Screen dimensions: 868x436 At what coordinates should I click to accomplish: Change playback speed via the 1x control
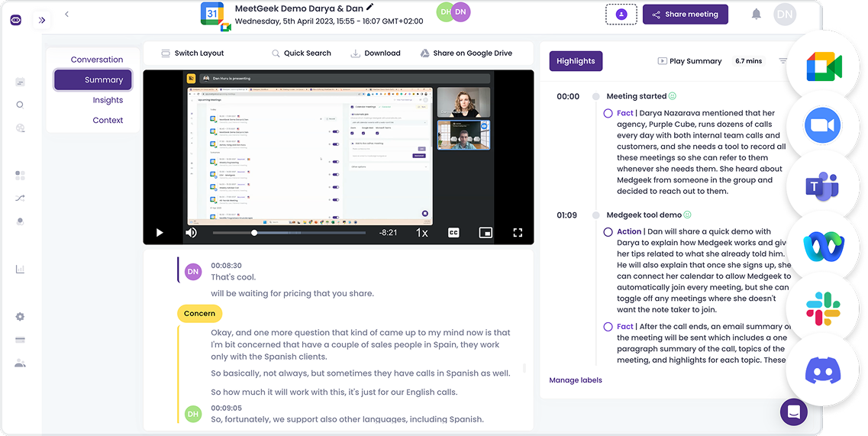coord(422,233)
